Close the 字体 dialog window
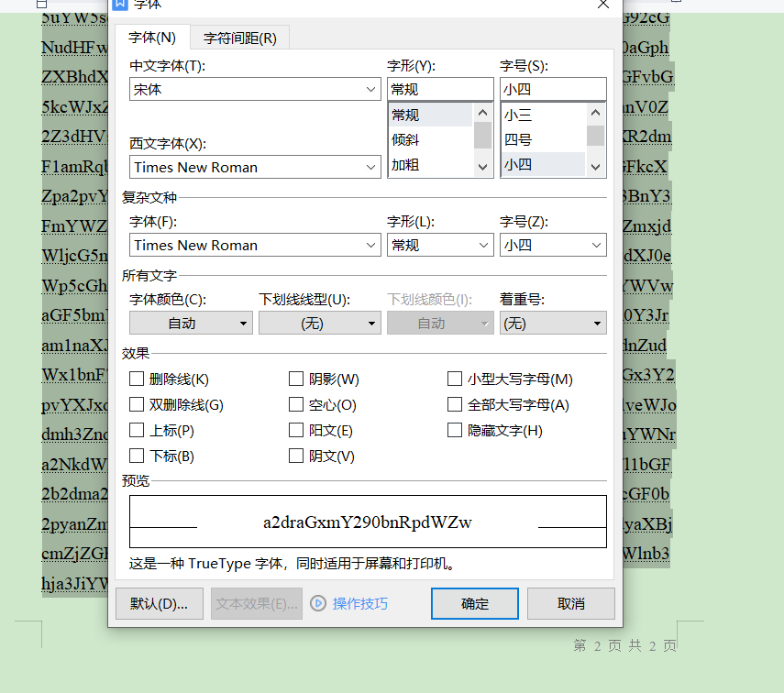This screenshot has width=784, height=693. 602,5
